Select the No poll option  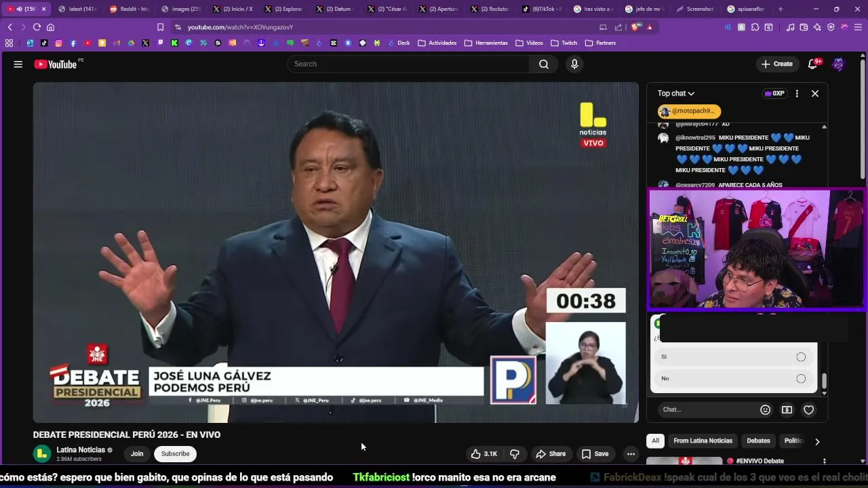click(734, 378)
